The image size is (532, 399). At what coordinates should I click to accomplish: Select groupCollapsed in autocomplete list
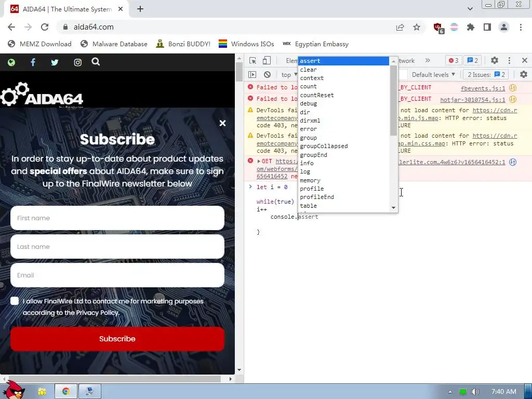coord(344,146)
